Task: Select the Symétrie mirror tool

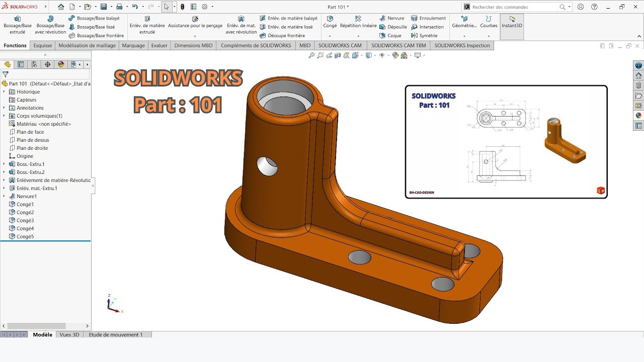Action: 424,36
